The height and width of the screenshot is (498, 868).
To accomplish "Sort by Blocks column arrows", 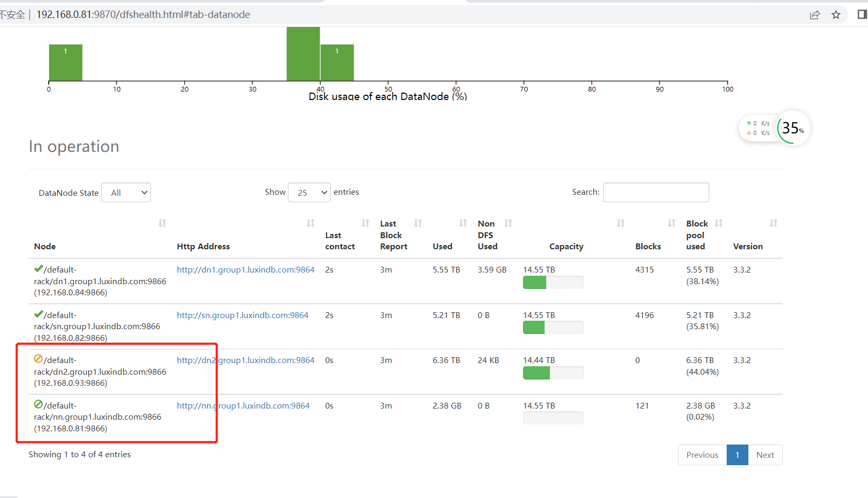I will (x=672, y=223).
